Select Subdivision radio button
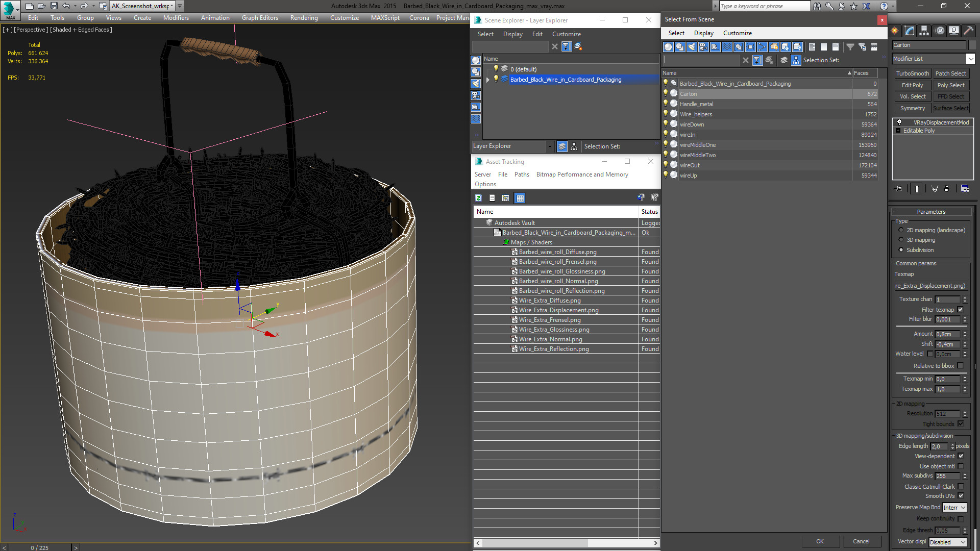The width and height of the screenshot is (980, 551). [901, 250]
